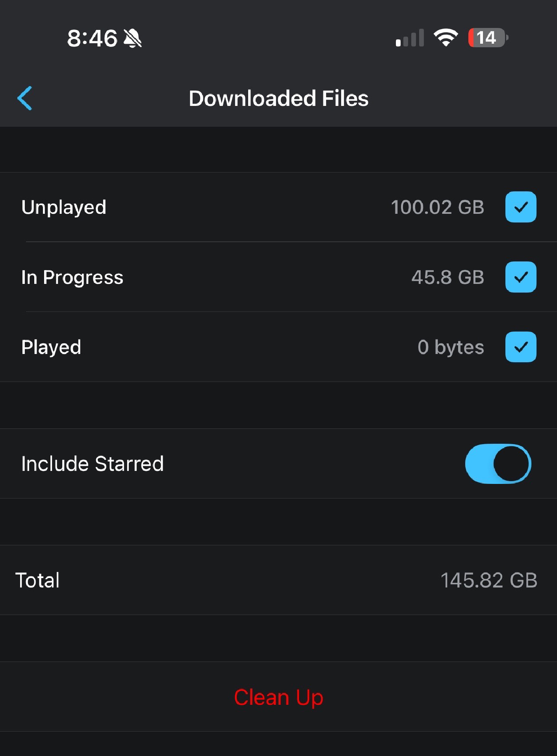Tap the Wi-Fi status icon
Image resolution: width=557 pixels, height=756 pixels.
[x=446, y=38]
